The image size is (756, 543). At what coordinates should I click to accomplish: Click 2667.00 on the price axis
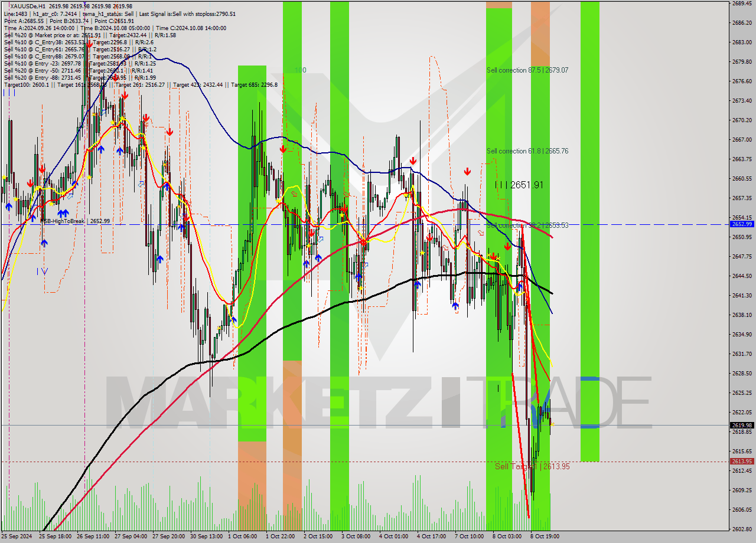(742, 140)
